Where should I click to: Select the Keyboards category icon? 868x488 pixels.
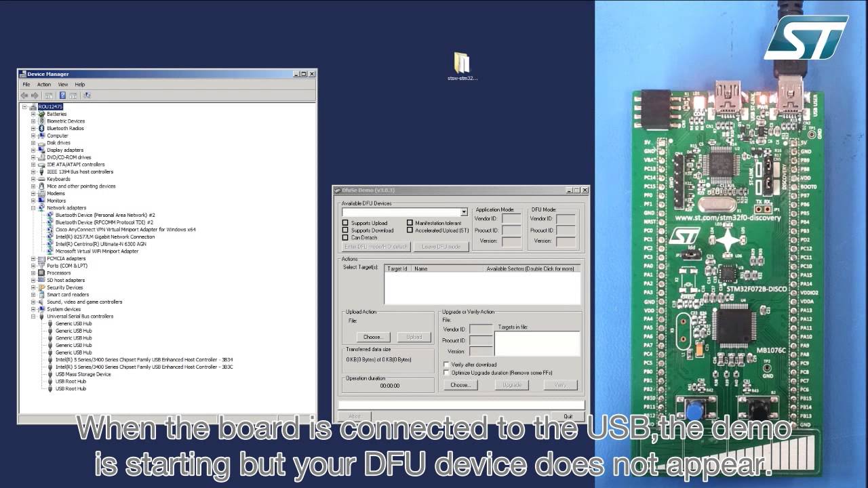[41, 179]
